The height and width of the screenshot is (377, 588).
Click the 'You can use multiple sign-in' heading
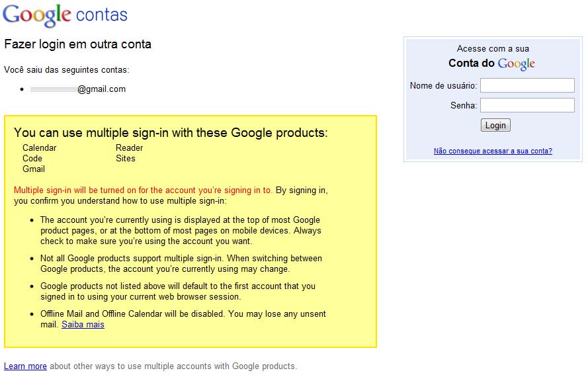pos(171,132)
